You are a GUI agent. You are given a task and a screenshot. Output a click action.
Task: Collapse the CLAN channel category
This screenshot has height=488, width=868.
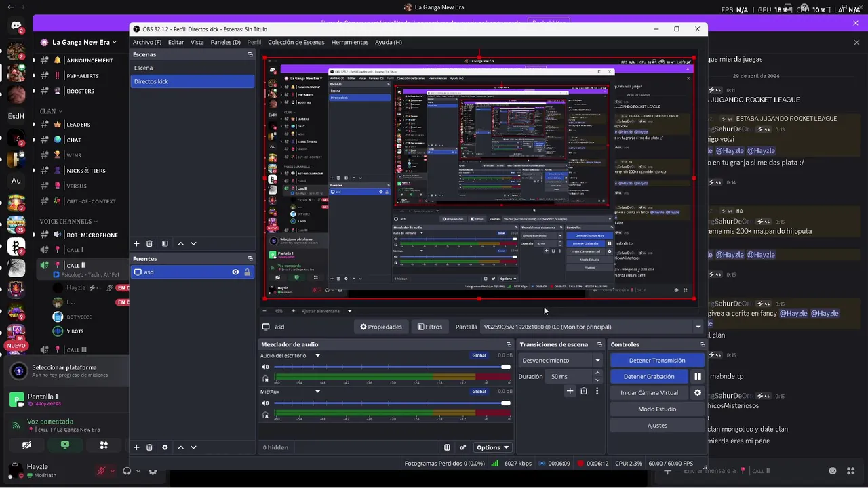coord(51,111)
